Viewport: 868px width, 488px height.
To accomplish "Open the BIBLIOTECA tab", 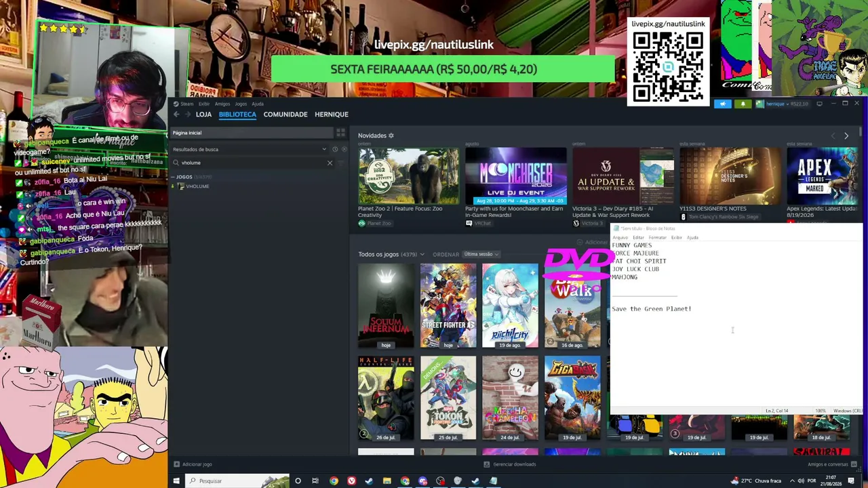I will coord(237,115).
